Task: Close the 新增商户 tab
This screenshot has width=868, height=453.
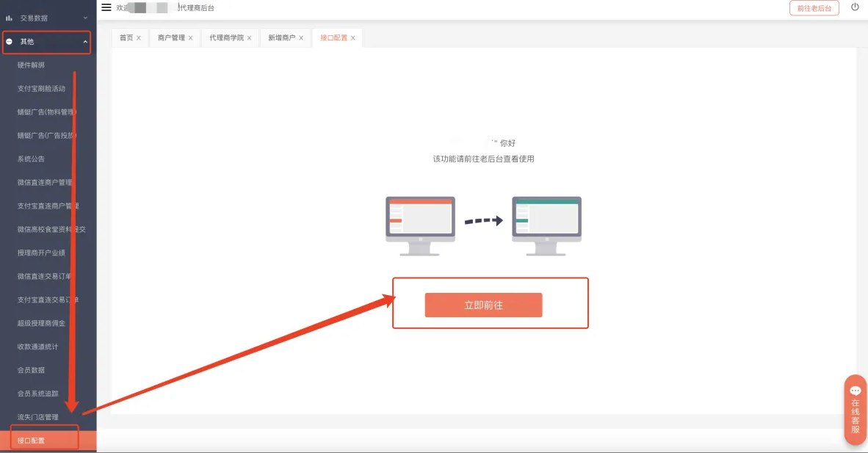Action: click(x=301, y=38)
